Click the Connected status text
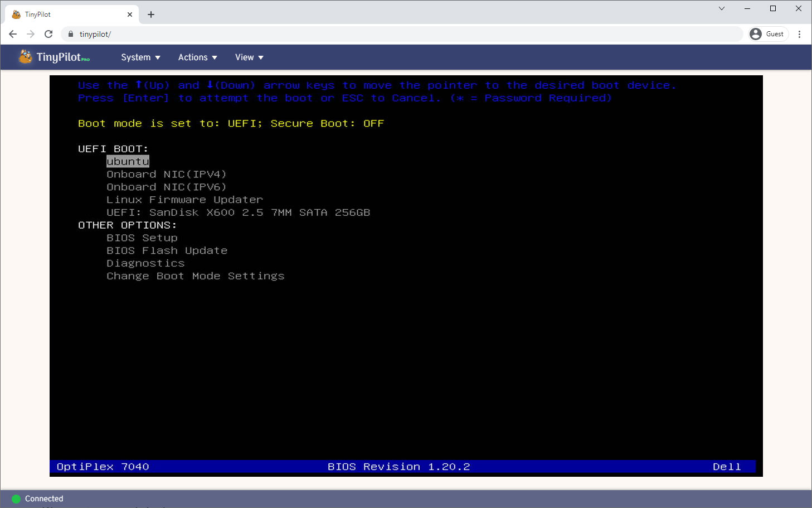The height and width of the screenshot is (508, 812). 44,499
